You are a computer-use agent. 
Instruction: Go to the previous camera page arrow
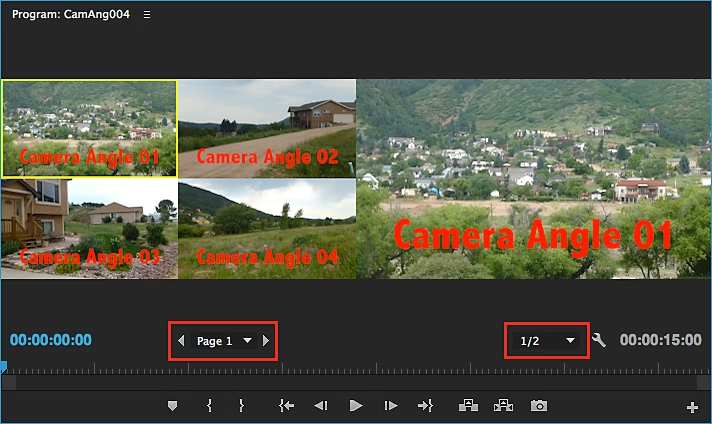(181, 341)
